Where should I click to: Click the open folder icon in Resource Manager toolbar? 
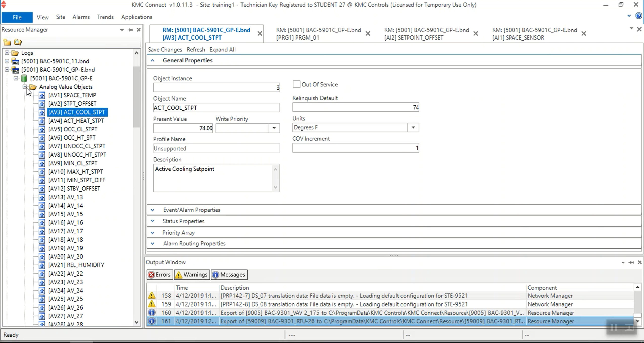coord(18,42)
